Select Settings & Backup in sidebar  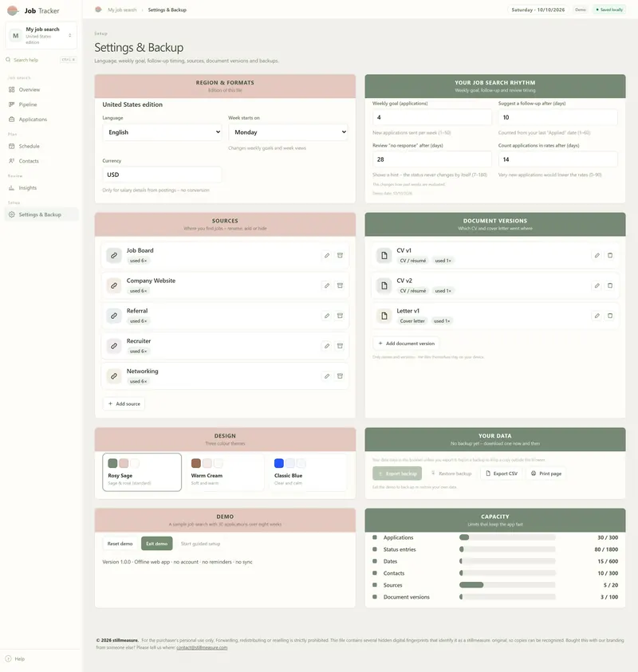coord(41,214)
